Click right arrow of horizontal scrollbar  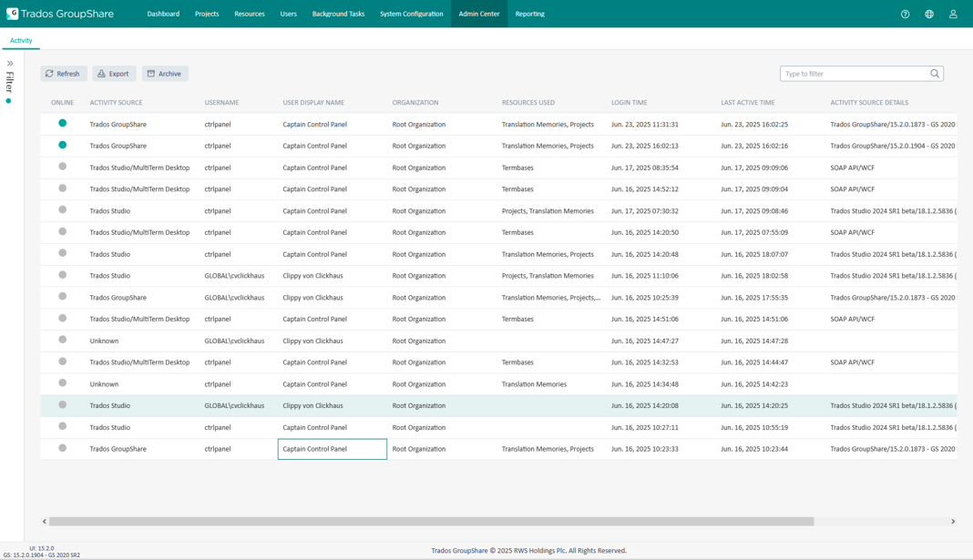coord(953,522)
